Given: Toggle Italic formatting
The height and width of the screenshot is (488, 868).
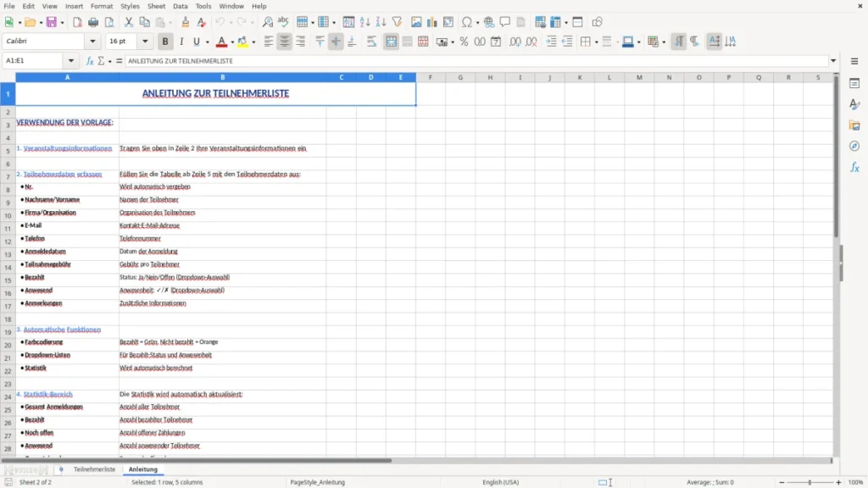Looking at the screenshot, I should click(x=181, y=42).
